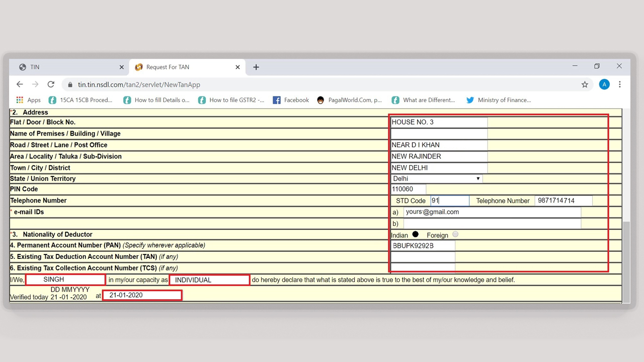Click the email ID b) field
644x362 pixels.
point(492,224)
